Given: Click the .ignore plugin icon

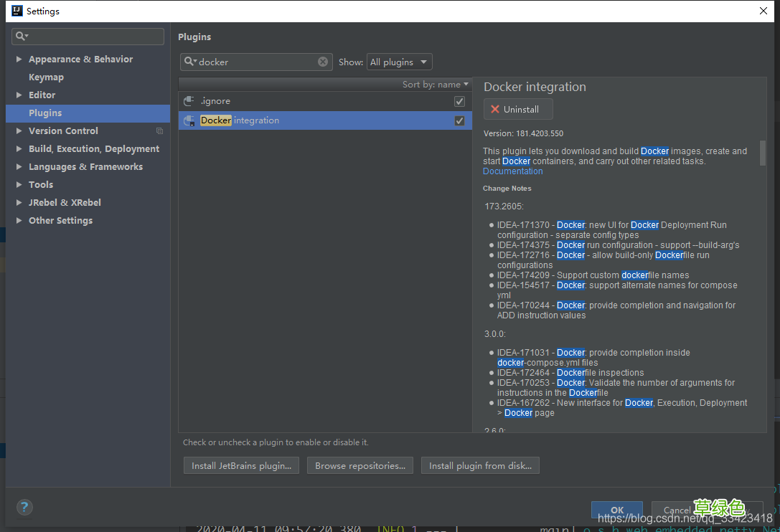Looking at the screenshot, I should (189, 101).
